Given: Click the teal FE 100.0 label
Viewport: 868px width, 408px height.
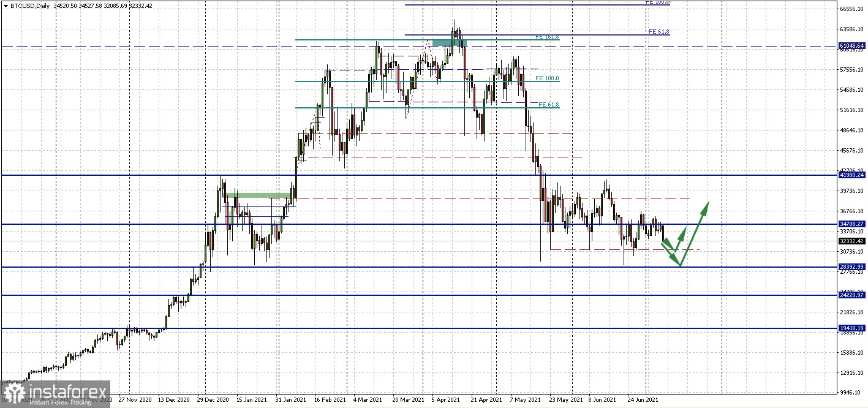Looking at the screenshot, I should pyautogui.click(x=547, y=78).
